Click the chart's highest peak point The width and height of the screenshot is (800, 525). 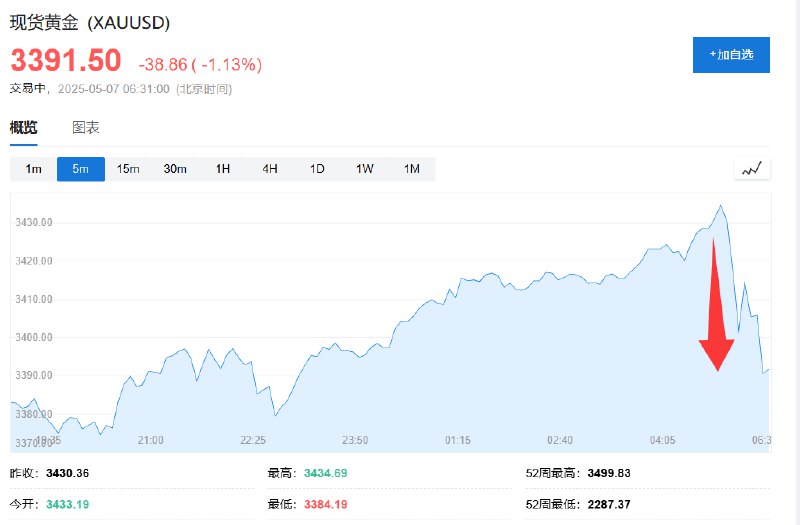(720, 206)
